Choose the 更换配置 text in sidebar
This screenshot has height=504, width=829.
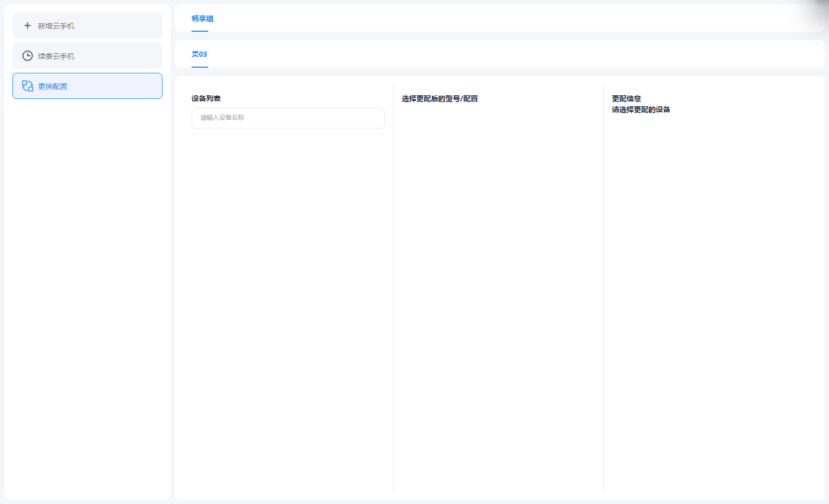[53, 86]
